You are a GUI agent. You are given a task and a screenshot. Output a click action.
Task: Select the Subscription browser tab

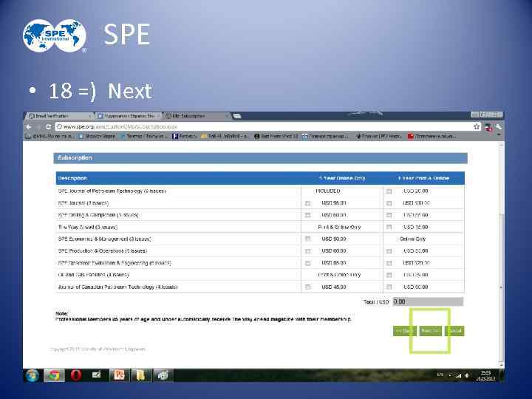click(x=197, y=116)
